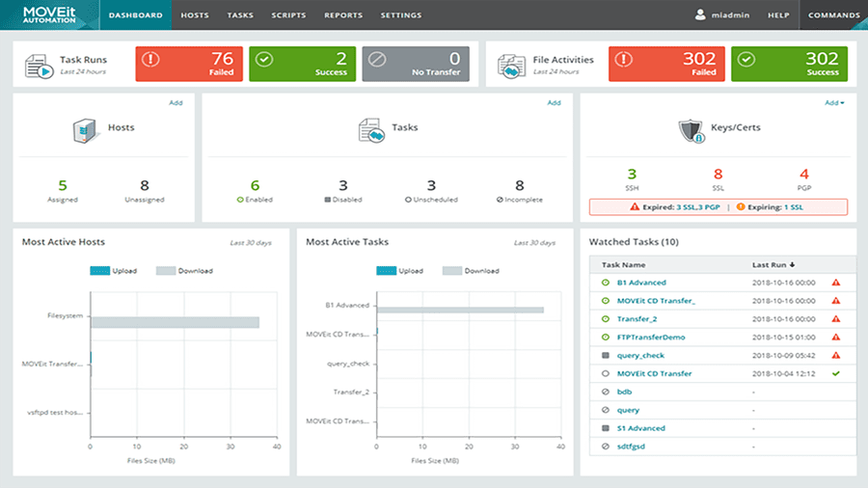
Task: Click the Keys/Certs shield icon
Action: pyautogui.click(x=692, y=129)
